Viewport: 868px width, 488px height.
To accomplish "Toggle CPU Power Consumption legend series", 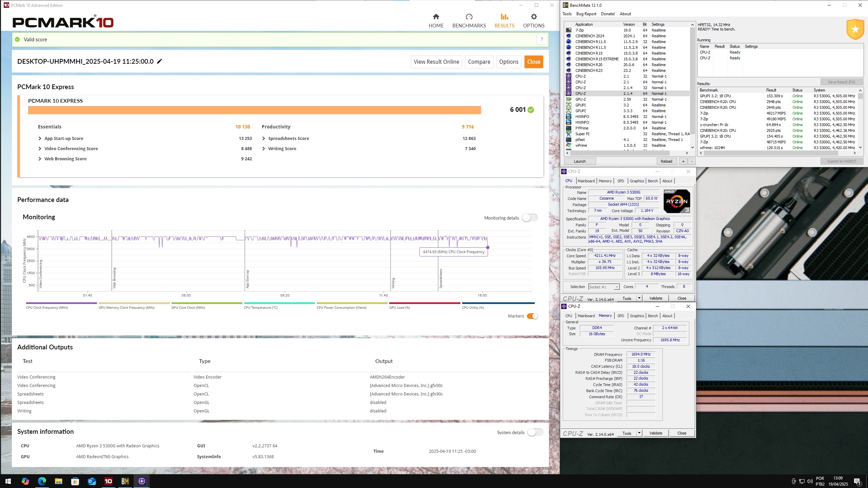I will [352, 305].
